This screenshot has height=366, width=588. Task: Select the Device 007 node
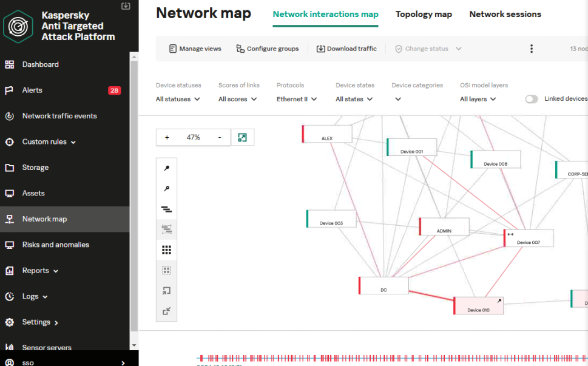coord(529,238)
